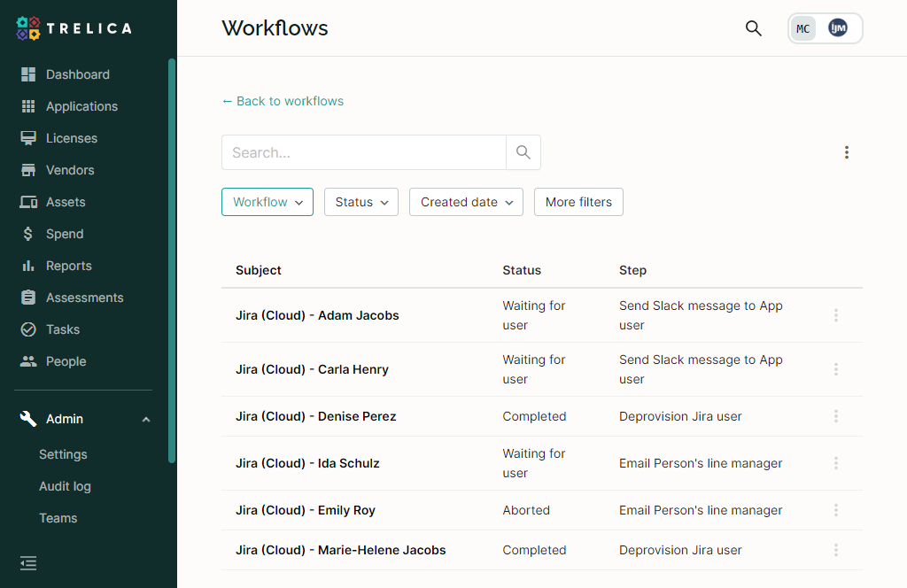
Task: Click the Assets devices icon
Action: (x=28, y=202)
